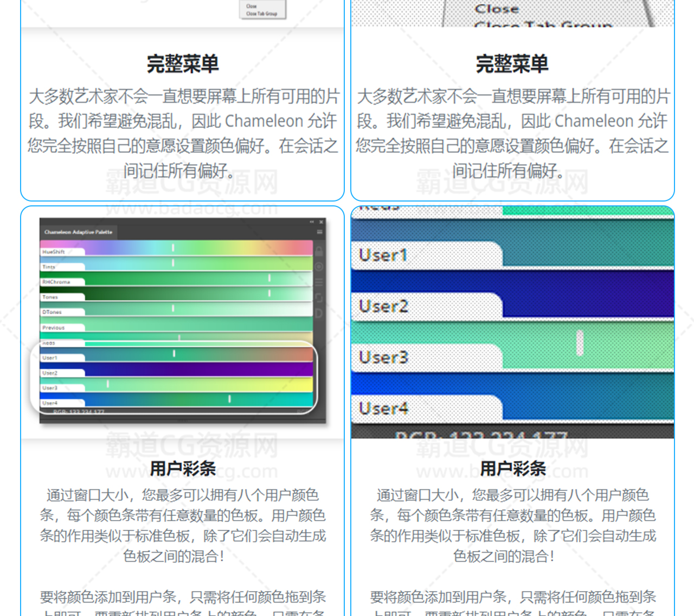Pick the purple User2 strip in the small panel
This screenshot has height=616, width=694.
click(195, 369)
